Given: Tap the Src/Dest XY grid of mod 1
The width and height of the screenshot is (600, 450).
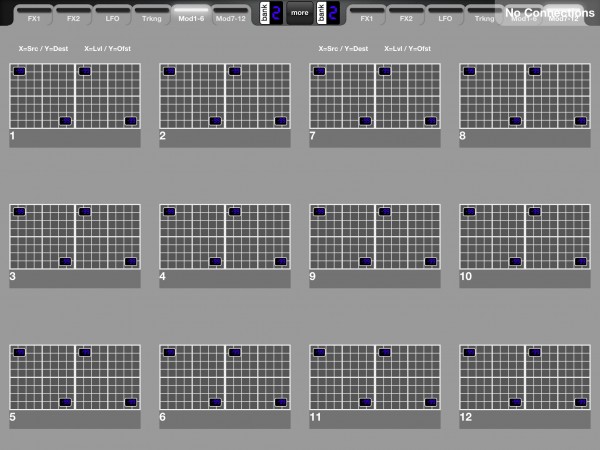Looking at the screenshot, I should tap(42, 96).
